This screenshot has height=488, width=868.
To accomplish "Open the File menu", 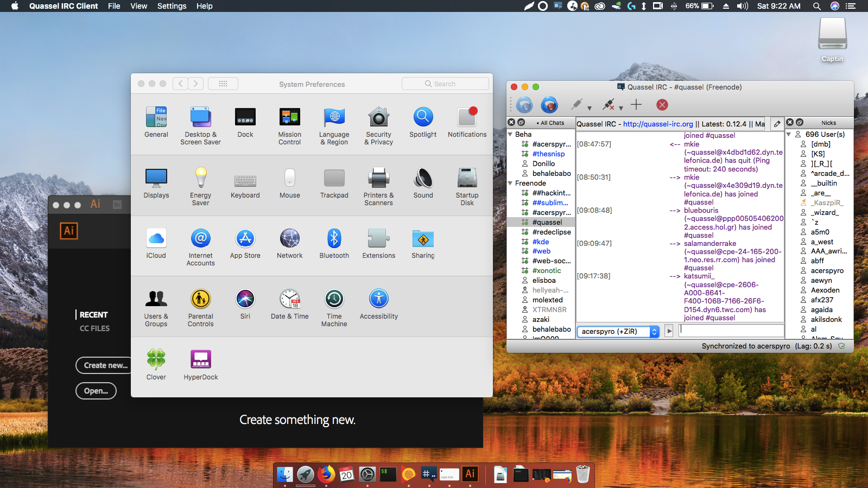I will coord(114,6).
